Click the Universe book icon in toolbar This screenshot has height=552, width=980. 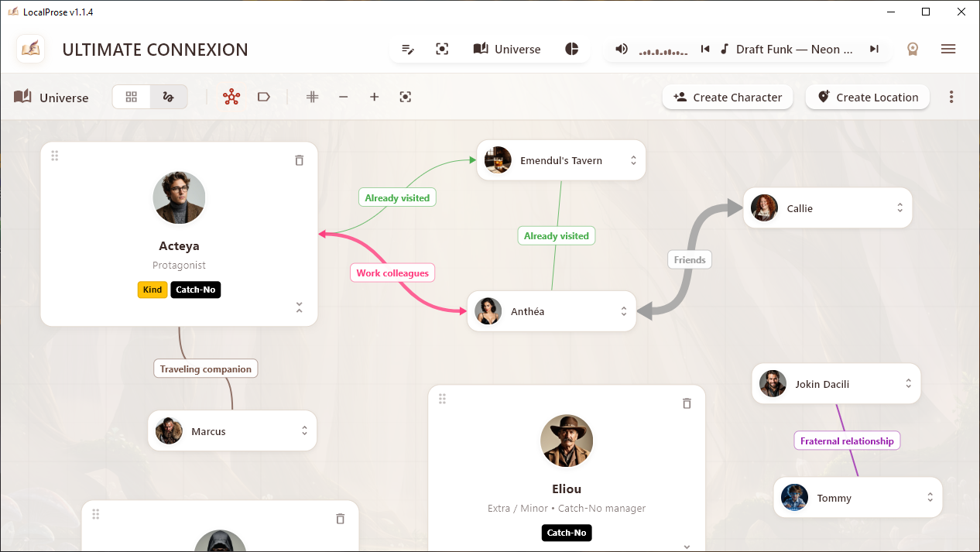click(x=23, y=97)
